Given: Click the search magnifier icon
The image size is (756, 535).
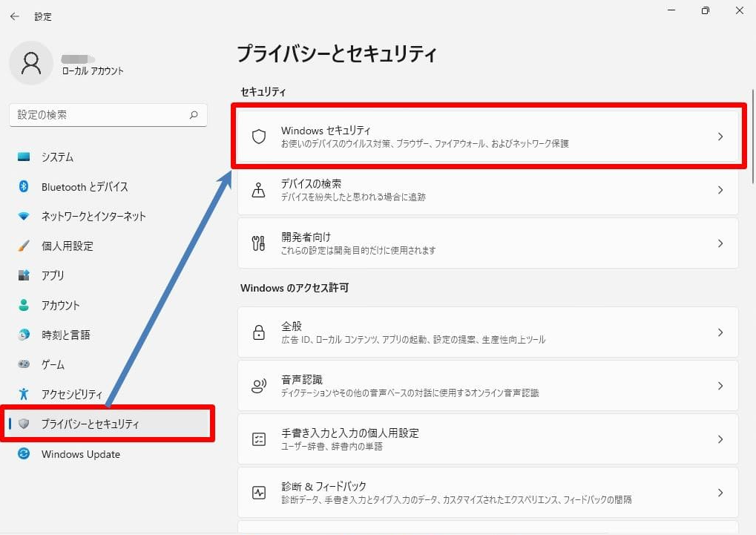Looking at the screenshot, I should [194, 115].
